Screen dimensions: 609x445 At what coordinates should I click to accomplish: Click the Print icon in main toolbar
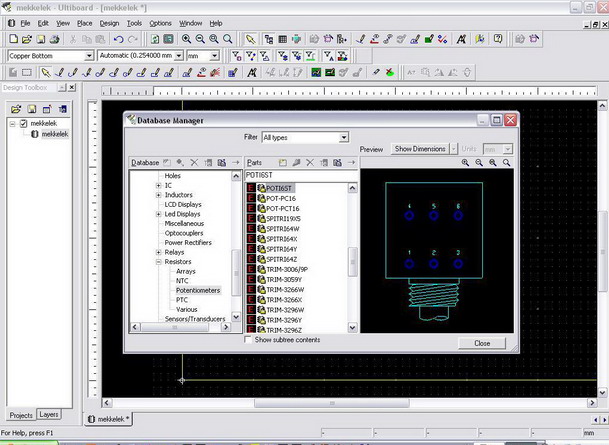click(x=54, y=39)
